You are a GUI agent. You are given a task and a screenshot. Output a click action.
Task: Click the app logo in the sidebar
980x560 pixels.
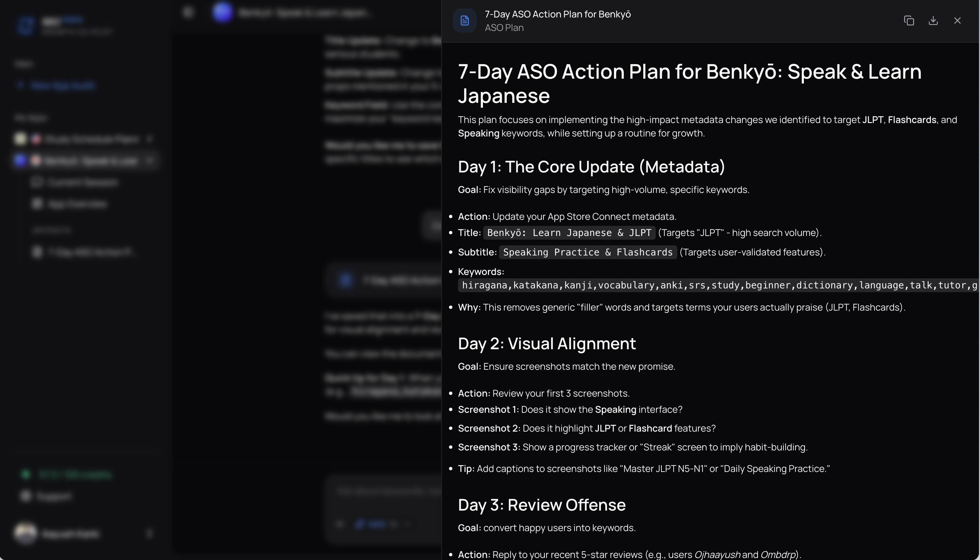[x=26, y=26]
